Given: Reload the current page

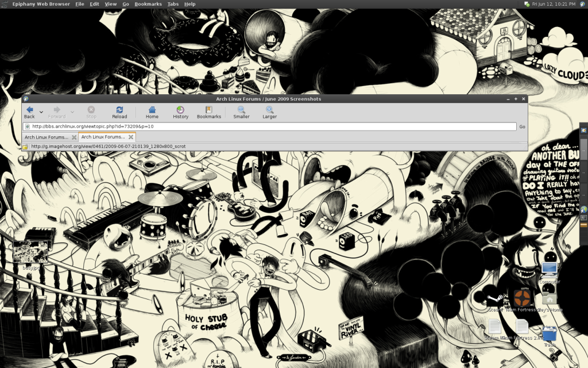Looking at the screenshot, I should (x=119, y=112).
